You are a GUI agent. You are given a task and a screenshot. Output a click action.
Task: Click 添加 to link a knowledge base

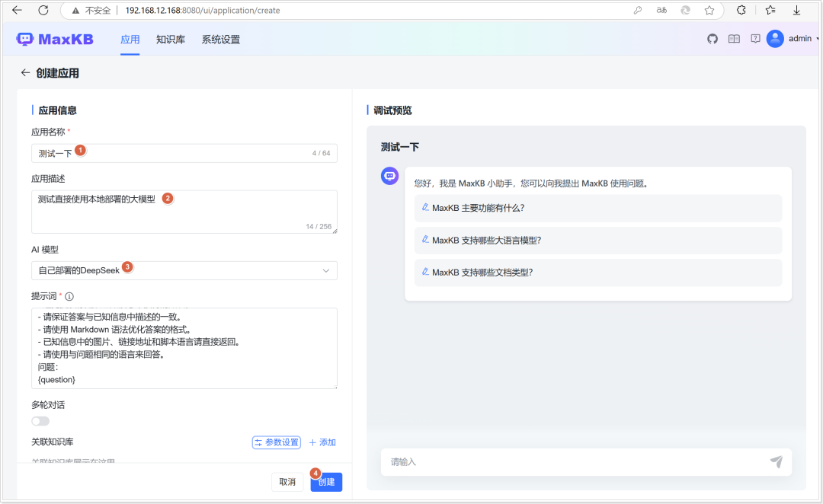[x=322, y=442]
